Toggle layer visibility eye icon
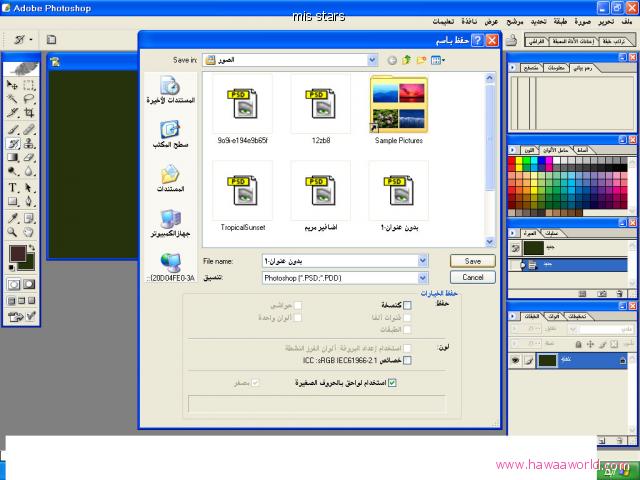Image resolution: width=640 pixels, height=480 pixels. point(516,360)
